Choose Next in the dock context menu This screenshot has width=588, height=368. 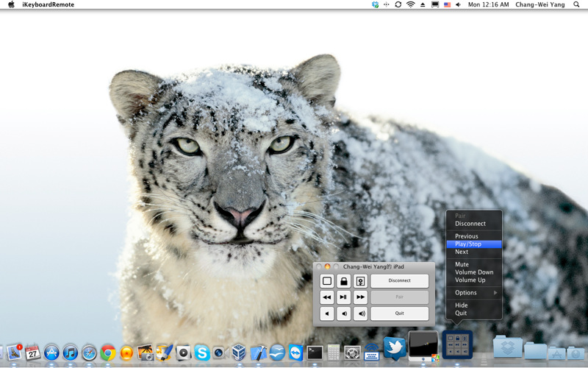tap(474, 252)
